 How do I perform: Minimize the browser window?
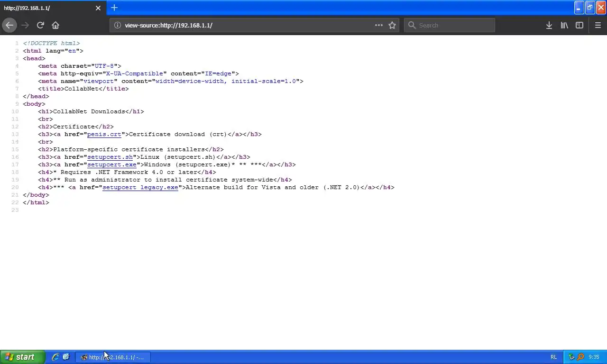579,8
